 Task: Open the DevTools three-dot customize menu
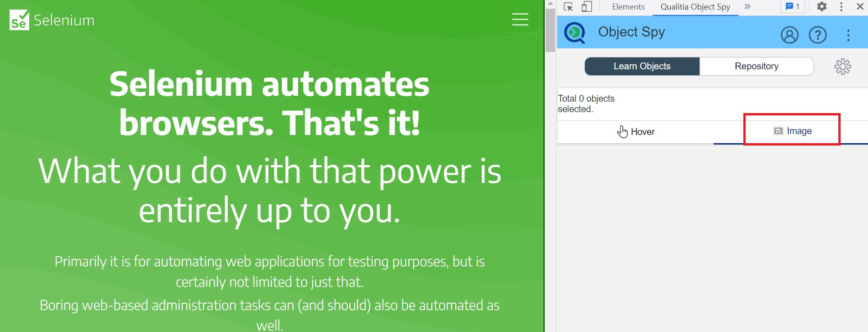click(841, 7)
